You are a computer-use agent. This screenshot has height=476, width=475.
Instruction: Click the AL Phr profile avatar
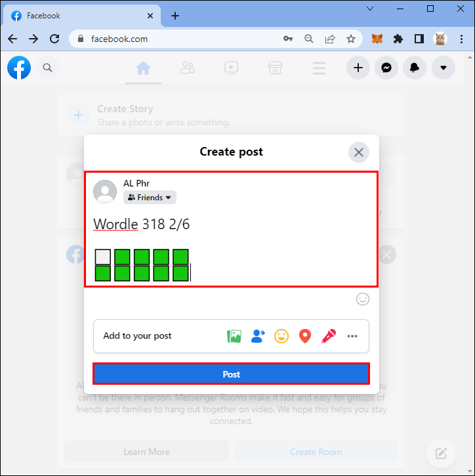coord(105,191)
